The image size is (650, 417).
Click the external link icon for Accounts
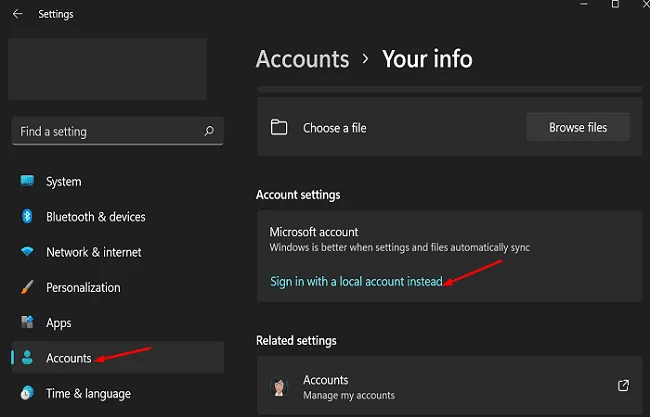623,385
